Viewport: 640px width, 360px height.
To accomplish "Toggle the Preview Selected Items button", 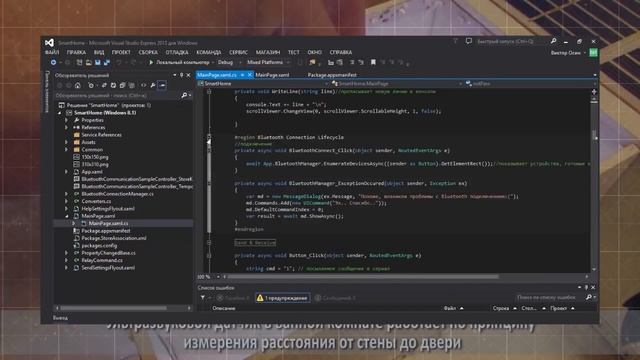I will click(162, 85).
